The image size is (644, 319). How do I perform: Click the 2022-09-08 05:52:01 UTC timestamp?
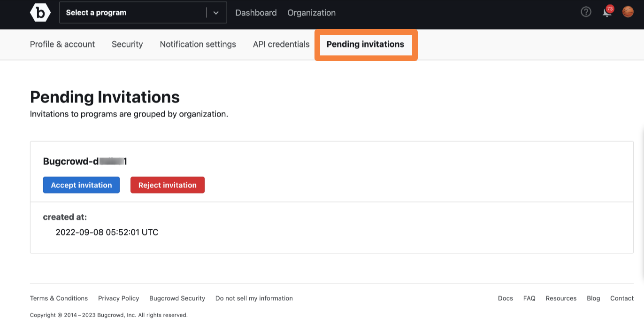[x=107, y=232]
